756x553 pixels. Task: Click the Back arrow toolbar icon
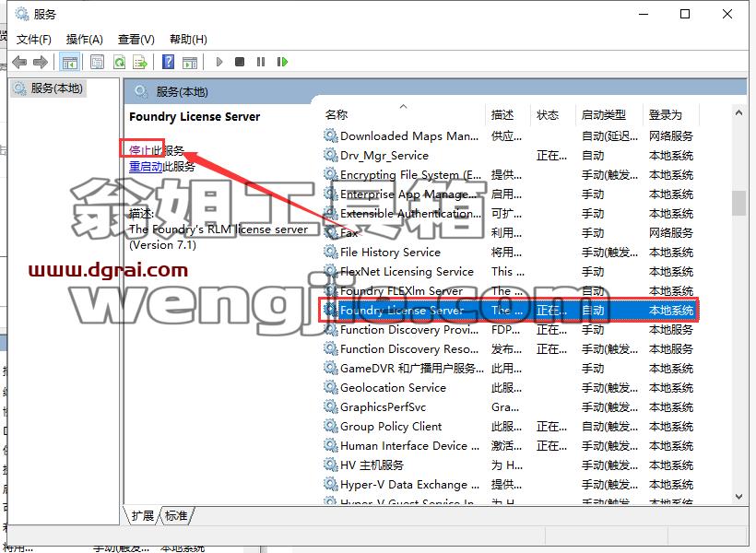[19, 62]
